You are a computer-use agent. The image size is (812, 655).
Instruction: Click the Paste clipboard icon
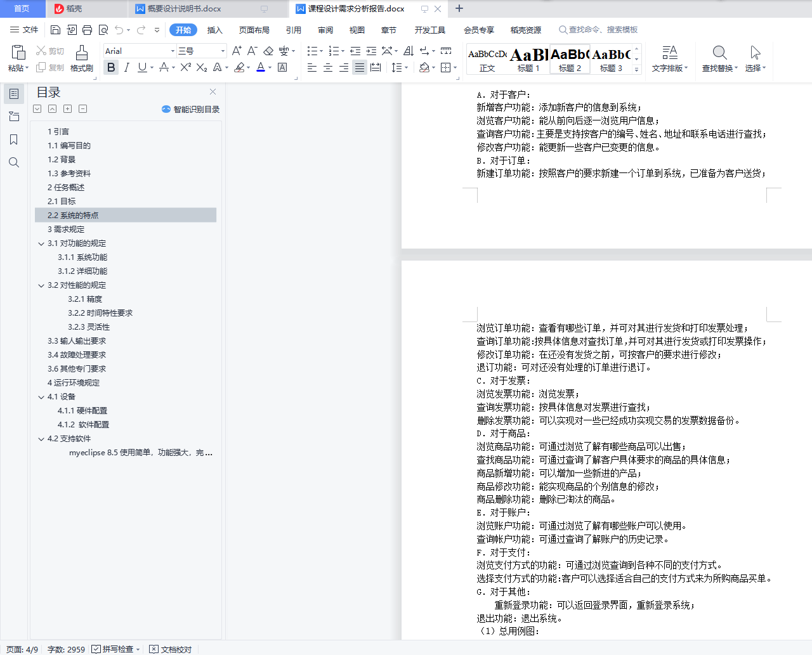point(18,53)
